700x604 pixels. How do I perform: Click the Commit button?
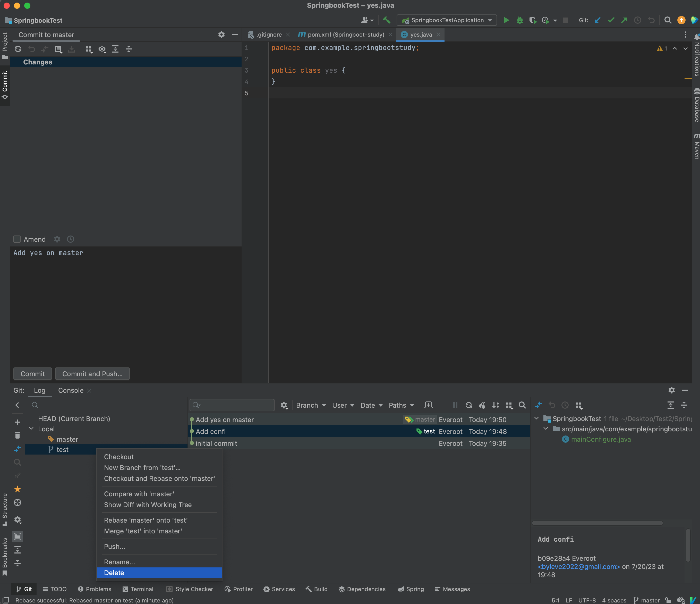pyautogui.click(x=32, y=373)
